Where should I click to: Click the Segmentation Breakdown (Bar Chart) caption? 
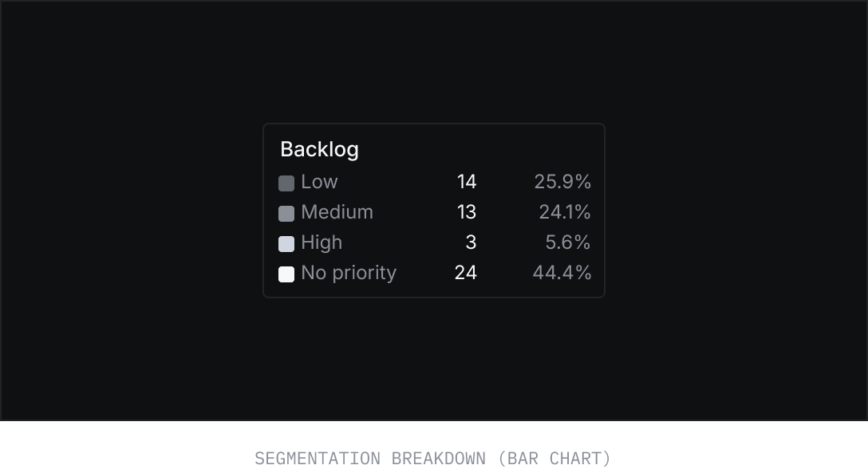432,458
